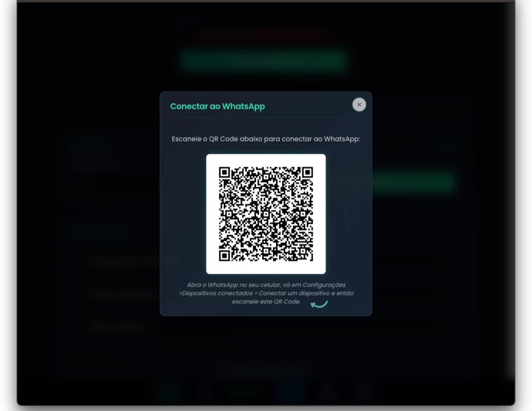Click the curved teal arrow icon
532x411 pixels.
click(x=319, y=304)
